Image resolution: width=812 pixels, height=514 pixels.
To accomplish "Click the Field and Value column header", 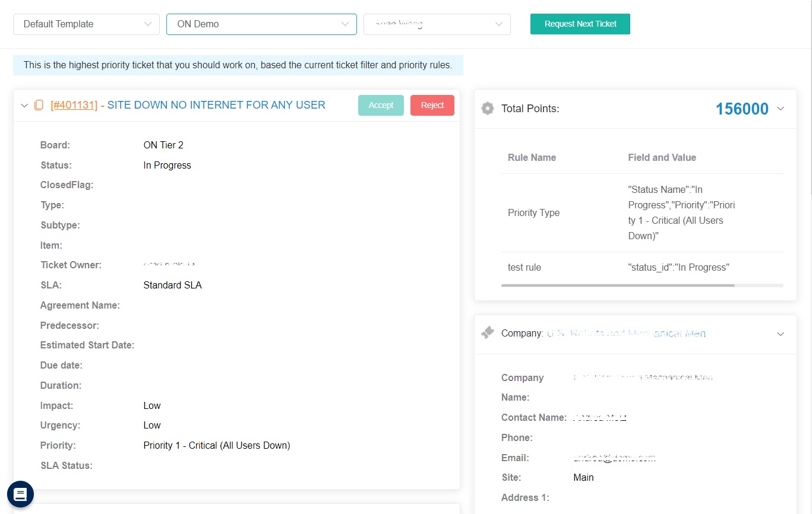I will [662, 157].
